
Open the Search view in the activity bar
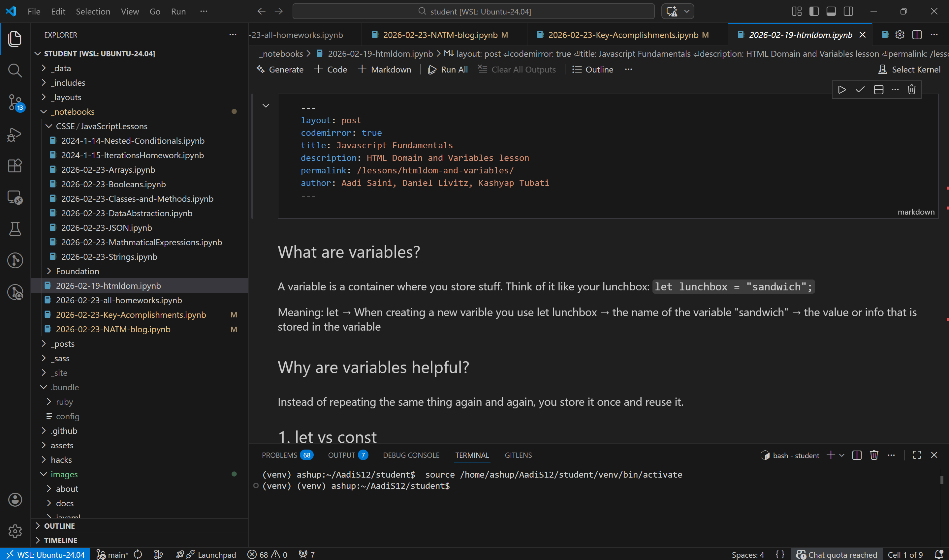15,70
